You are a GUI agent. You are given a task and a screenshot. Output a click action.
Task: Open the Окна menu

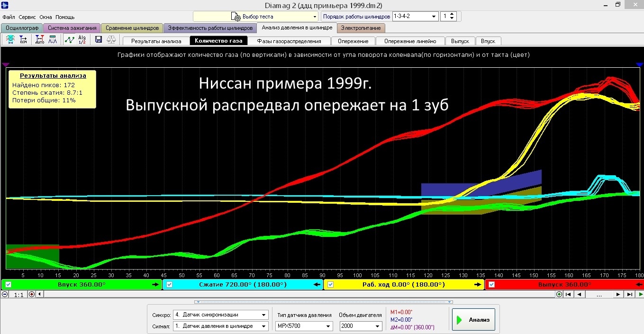[45, 17]
